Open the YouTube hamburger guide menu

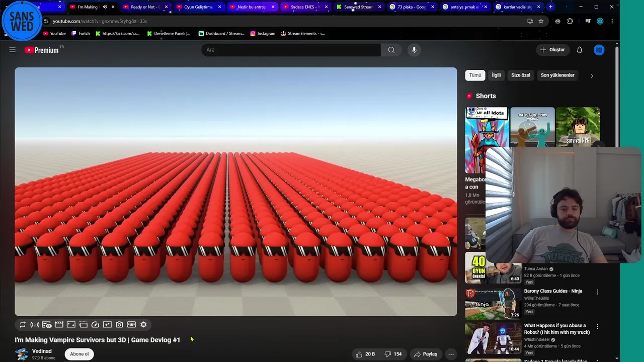(13, 50)
